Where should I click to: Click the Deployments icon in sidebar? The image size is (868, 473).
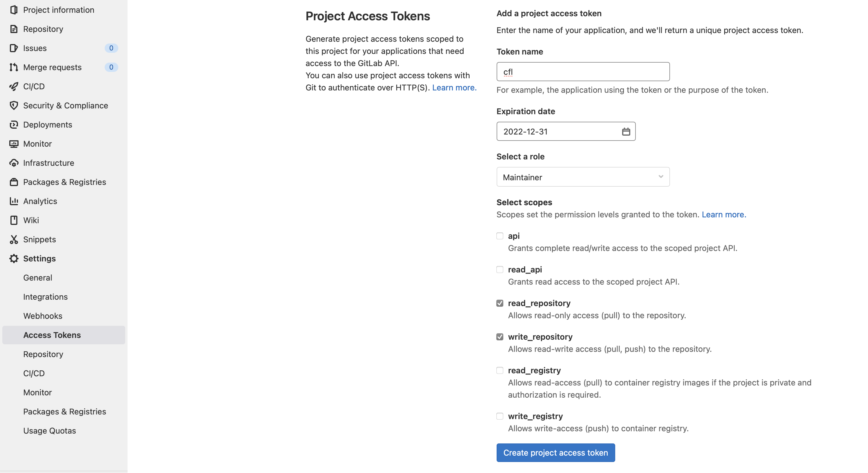13,125
